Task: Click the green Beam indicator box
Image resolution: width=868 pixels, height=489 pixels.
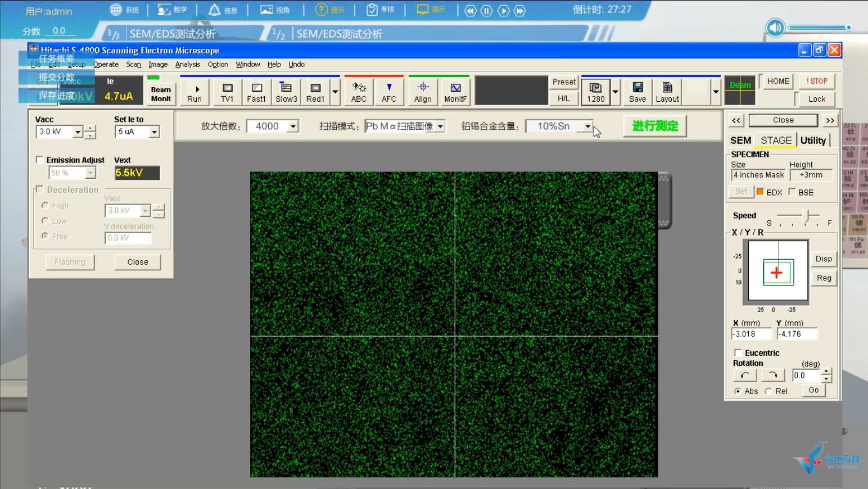Action: point(740,90)
